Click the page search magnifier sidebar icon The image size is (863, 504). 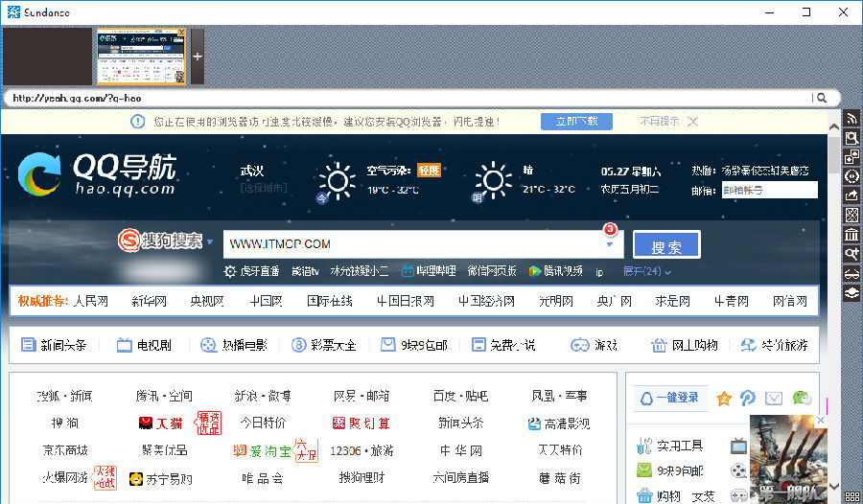point(851,138)
